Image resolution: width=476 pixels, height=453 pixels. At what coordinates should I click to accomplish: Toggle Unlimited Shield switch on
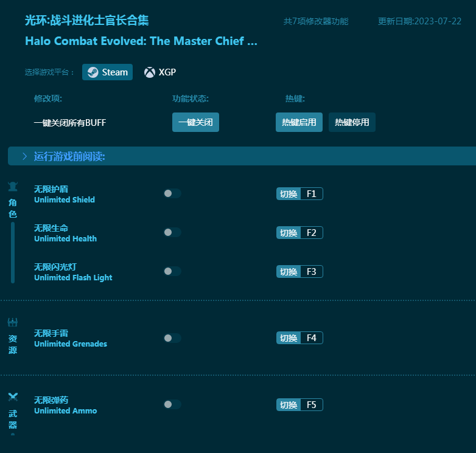pos(172,193)
